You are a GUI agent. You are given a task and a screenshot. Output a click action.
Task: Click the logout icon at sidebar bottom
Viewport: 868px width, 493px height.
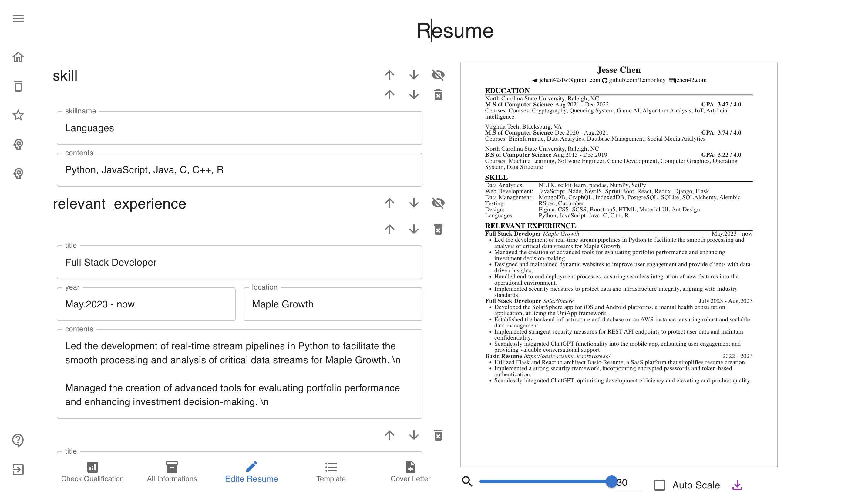click(18, 469)
